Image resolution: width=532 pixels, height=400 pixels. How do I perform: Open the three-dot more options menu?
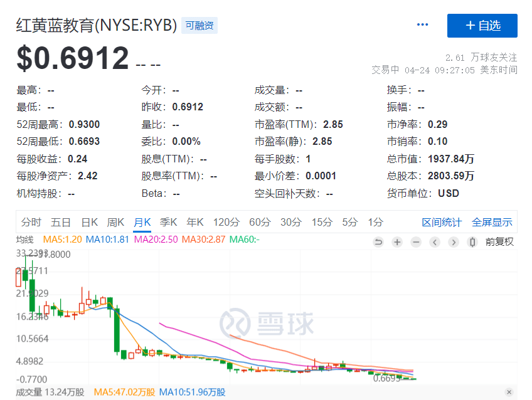click(x=423, y=25)
